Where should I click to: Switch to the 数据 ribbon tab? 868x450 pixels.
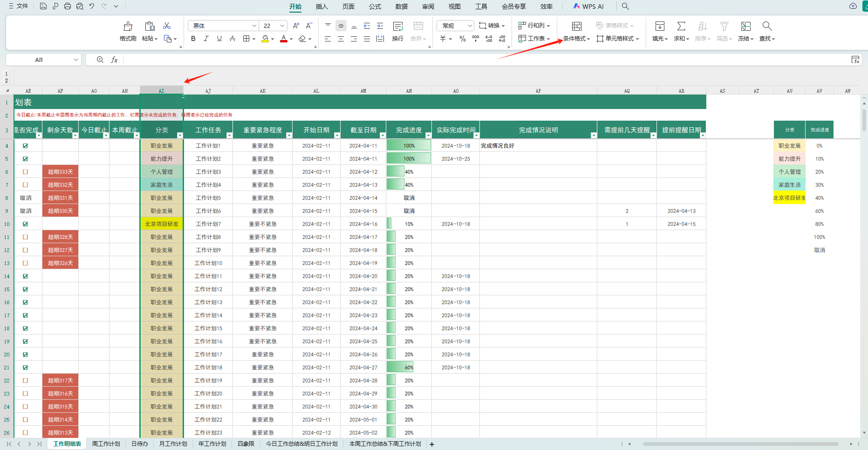(402, 7)
